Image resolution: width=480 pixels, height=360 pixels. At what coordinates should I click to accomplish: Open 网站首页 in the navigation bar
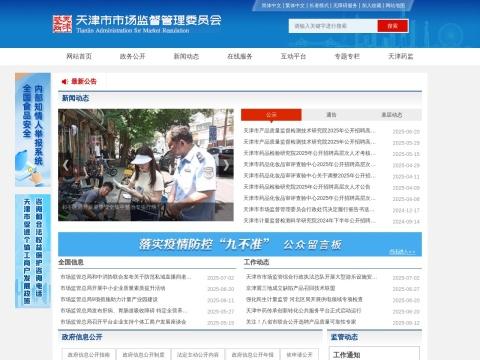coord(79,56)
